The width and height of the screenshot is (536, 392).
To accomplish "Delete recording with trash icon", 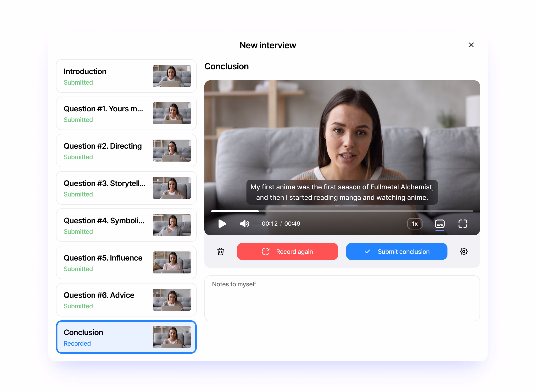I will coord(220,251).
